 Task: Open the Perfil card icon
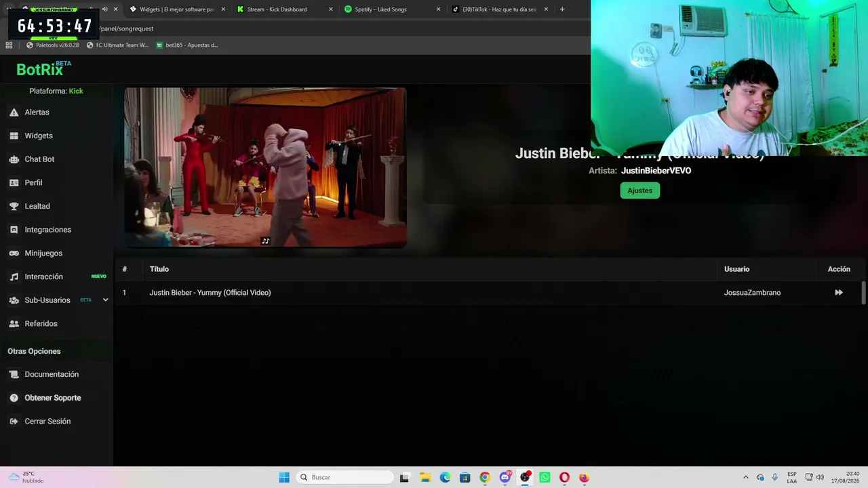(x=14, y=182)
